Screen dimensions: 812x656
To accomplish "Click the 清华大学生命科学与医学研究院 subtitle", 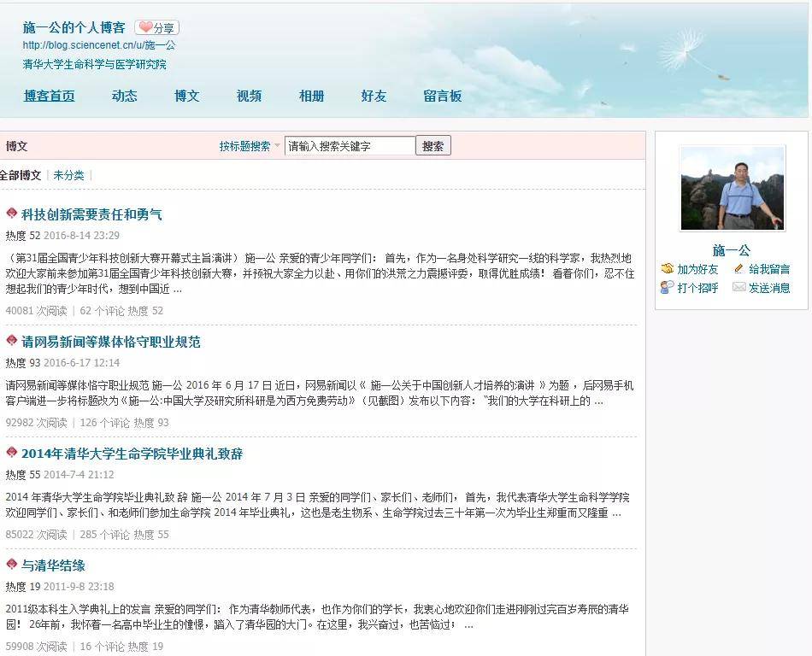I will (94, 64).
